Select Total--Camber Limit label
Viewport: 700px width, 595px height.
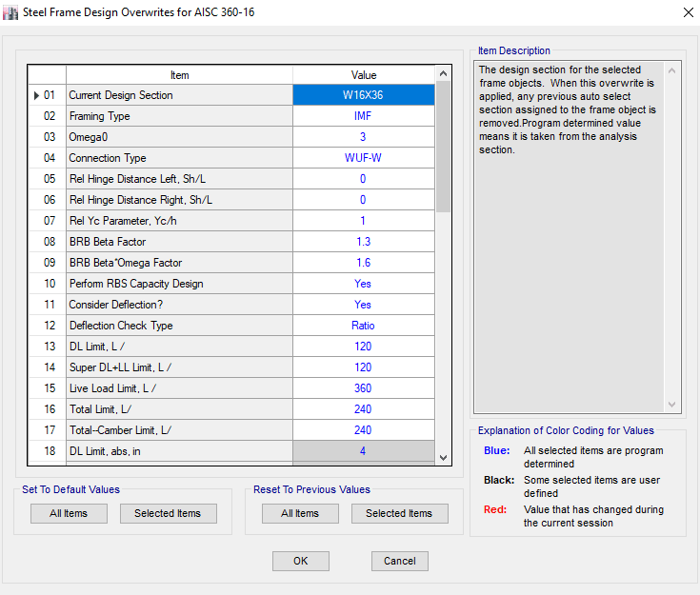click(179, 430)
